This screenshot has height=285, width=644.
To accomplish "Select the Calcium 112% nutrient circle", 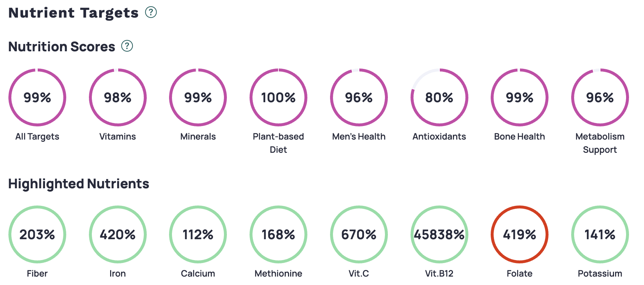I will click(x=198, y=234).
